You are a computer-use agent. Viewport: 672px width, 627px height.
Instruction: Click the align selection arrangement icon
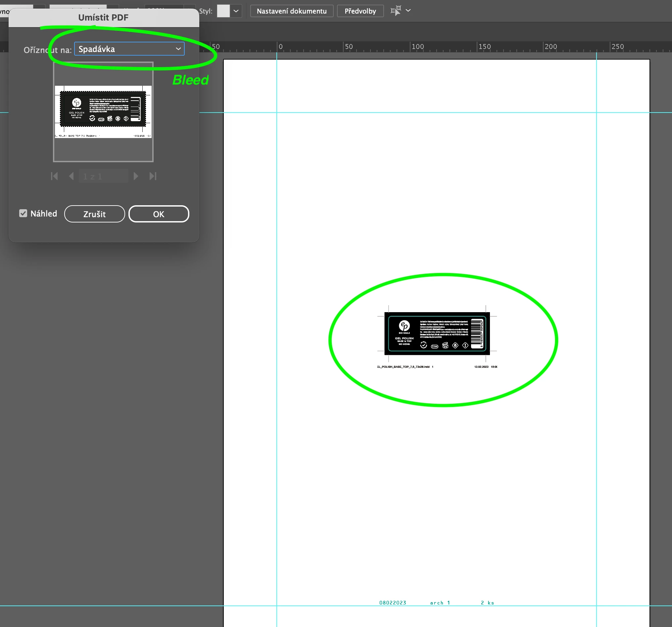pyautogui.click(x=396, y=11)
